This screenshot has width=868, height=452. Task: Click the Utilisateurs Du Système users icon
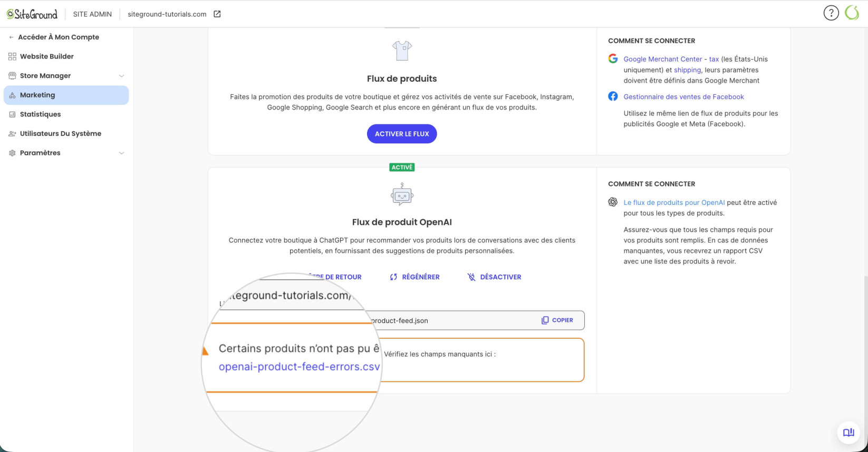(x=12, y=134)
